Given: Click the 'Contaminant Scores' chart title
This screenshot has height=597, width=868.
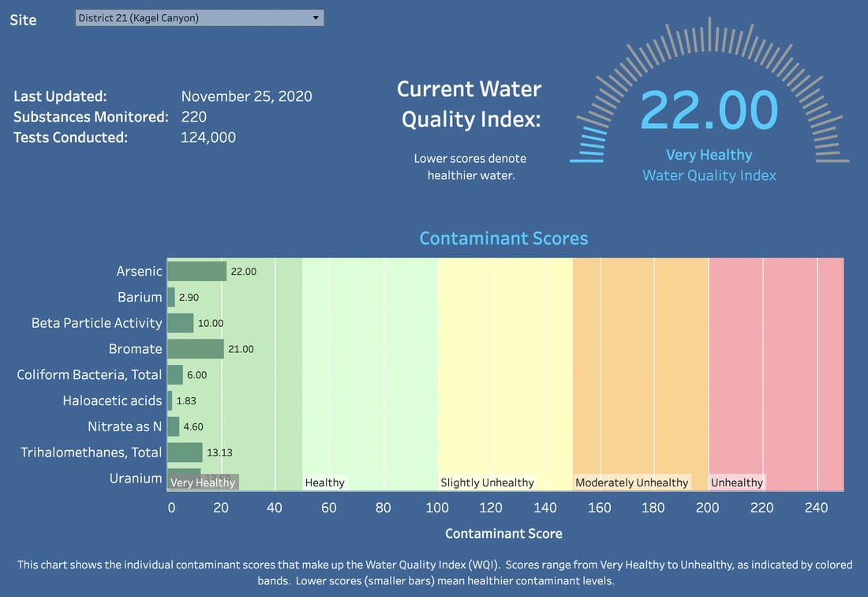Looking at the screenshot, I should coord(503,238).
